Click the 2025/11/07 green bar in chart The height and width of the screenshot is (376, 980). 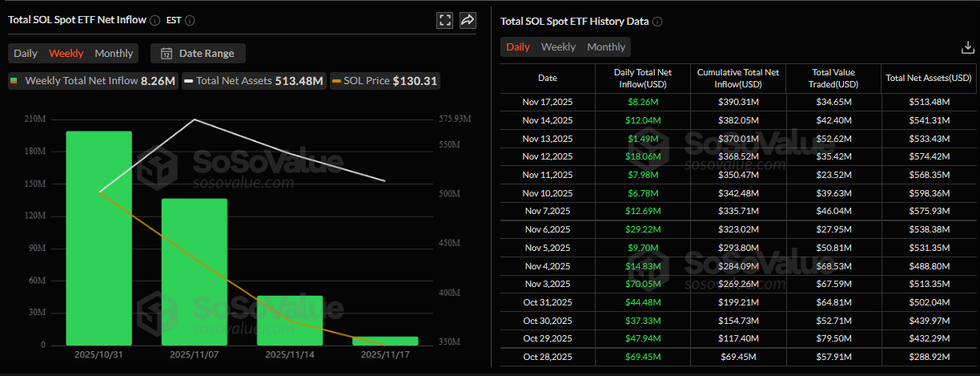point(195,272)
